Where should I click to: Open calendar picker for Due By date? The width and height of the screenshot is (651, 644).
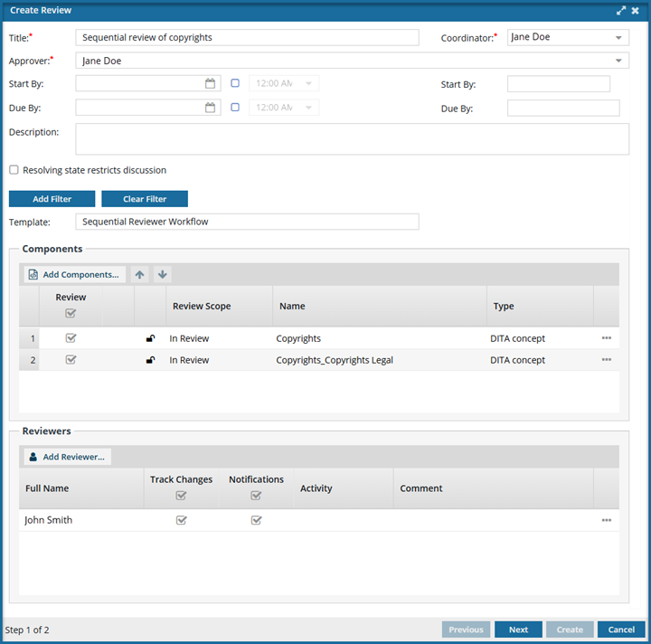[x=211, y=108]
